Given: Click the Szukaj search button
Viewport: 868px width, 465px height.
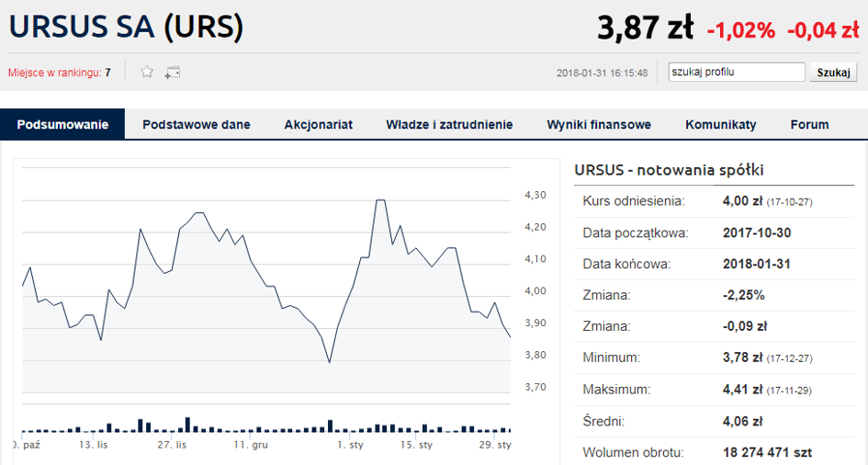Looking at the screenshot, I should [x=833, y=73].
